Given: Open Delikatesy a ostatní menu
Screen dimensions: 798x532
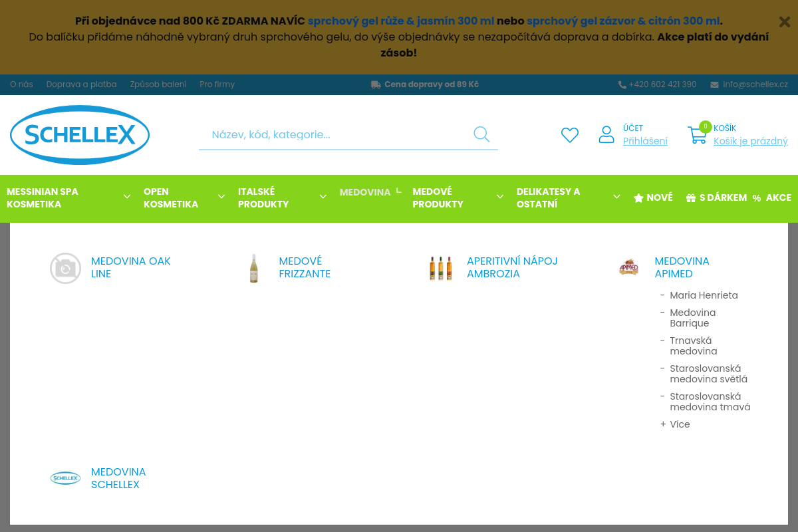Looking at the screenshot, I should point(548,198).
